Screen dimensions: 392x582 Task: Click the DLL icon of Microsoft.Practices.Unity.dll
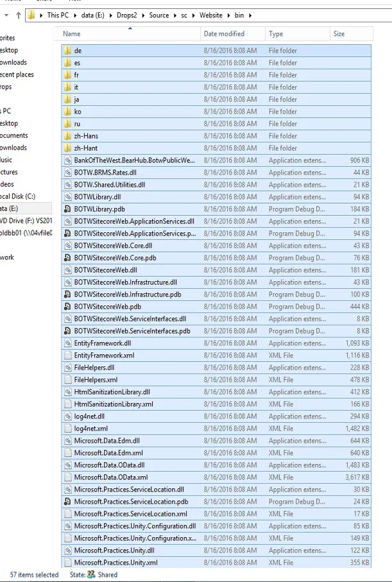pos(67,551)
